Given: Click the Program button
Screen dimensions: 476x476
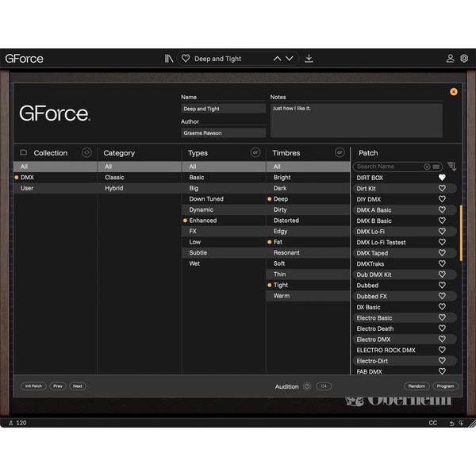Looking at the screenshot, I should pyautogui.click(x=445, y=386).
